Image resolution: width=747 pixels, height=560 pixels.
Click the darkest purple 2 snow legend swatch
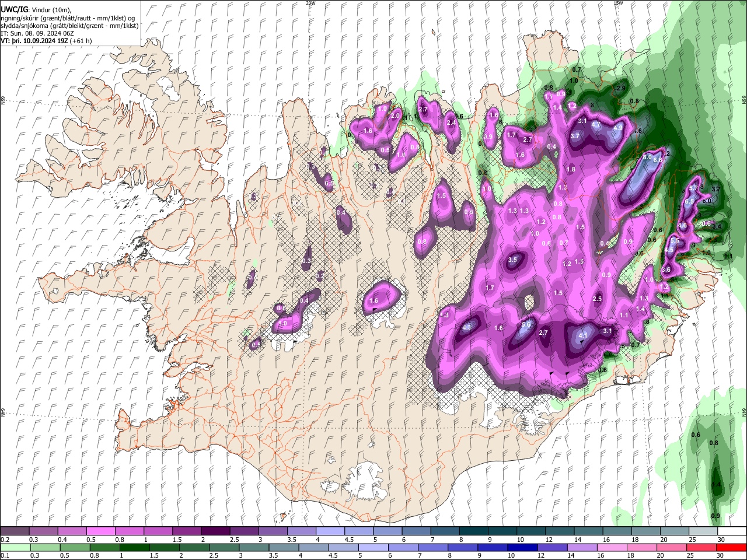tap(215, 531)
